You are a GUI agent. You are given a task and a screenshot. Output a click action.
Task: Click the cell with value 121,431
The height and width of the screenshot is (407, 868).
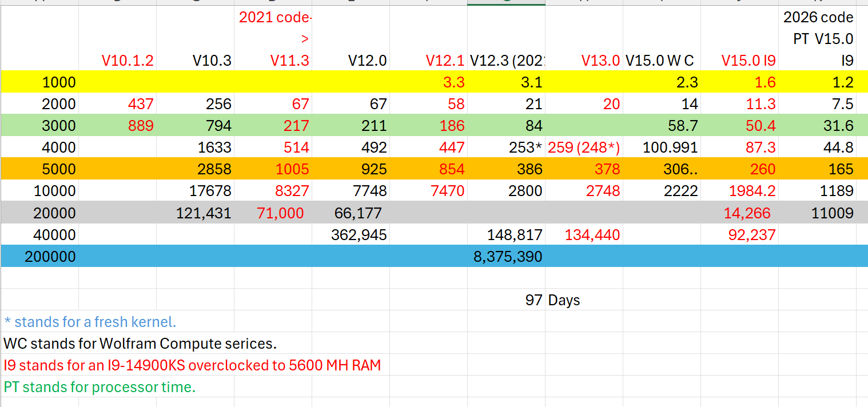[195, 213]
